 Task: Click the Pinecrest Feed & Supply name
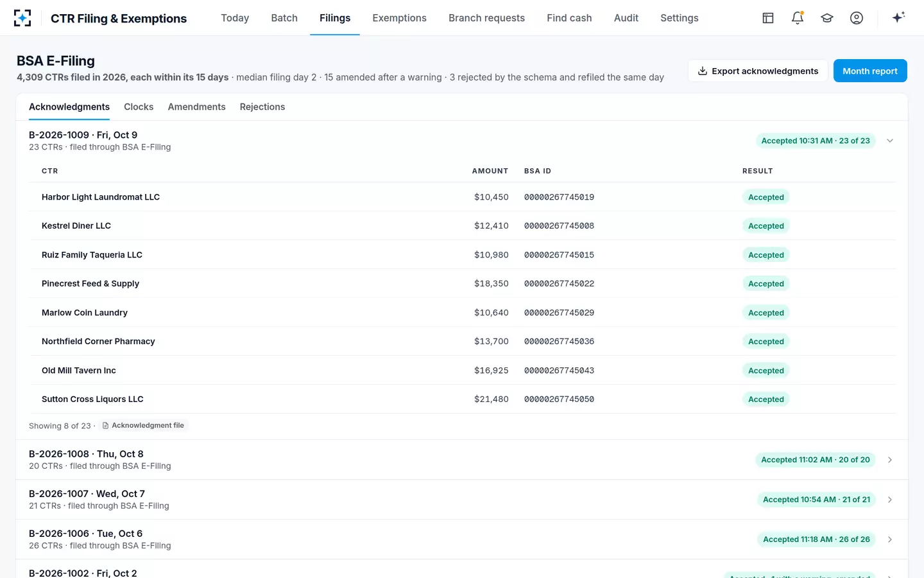[x=90, y=284]
